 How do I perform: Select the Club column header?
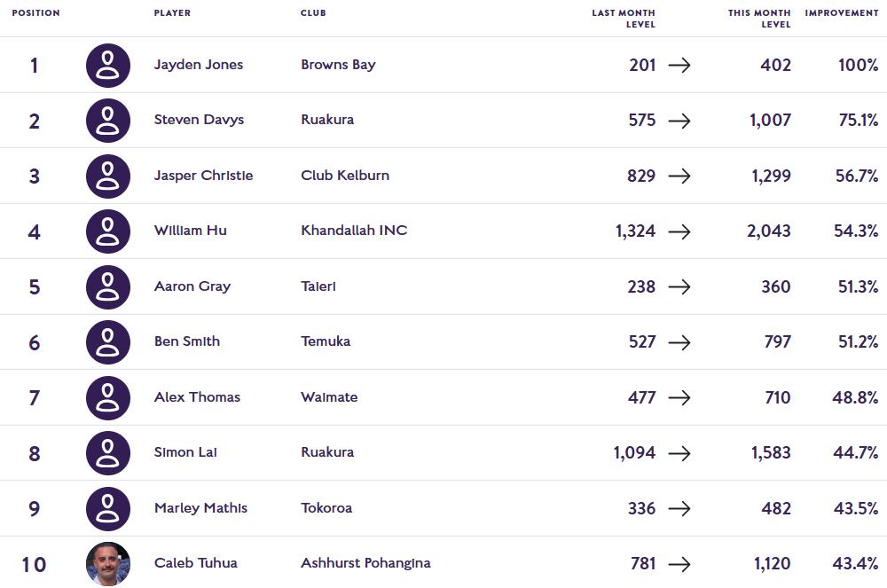coord(313,13)
